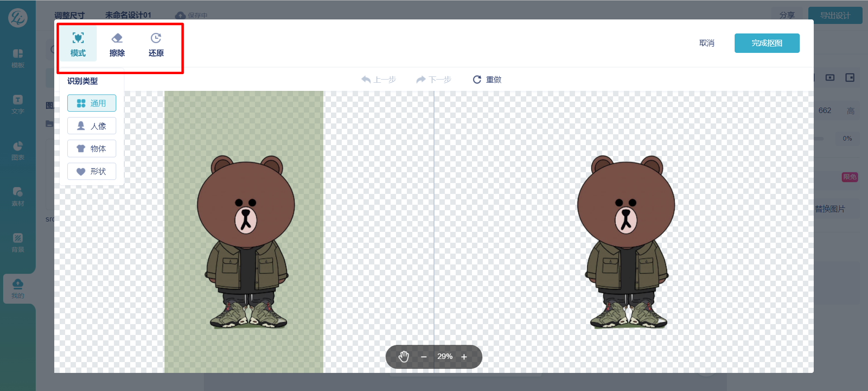Redo with 下一步 button
Screen dimensions: 868x391
pyautogui.click(x=434, y=80)
